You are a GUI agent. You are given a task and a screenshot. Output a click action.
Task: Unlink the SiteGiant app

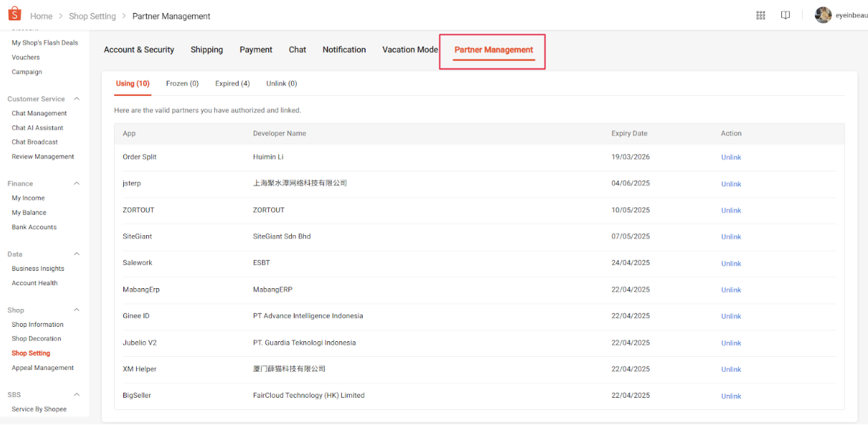click(730, 237)
